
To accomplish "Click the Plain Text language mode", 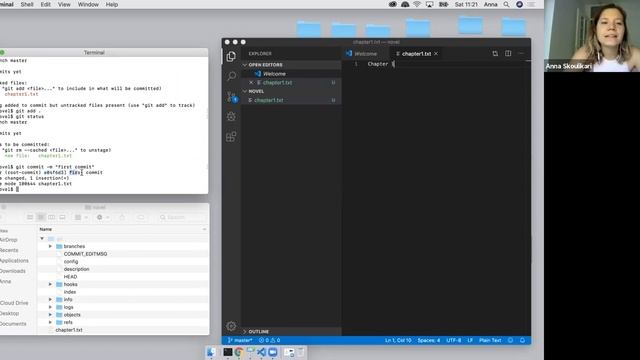I will coord(490,340).
